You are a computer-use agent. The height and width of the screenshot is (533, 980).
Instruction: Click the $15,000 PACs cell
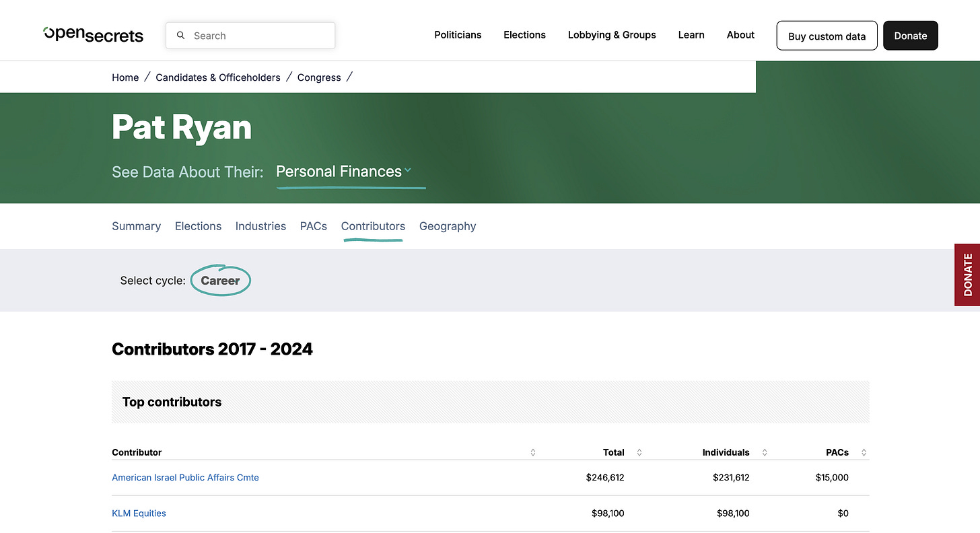[x=832, y=478]
